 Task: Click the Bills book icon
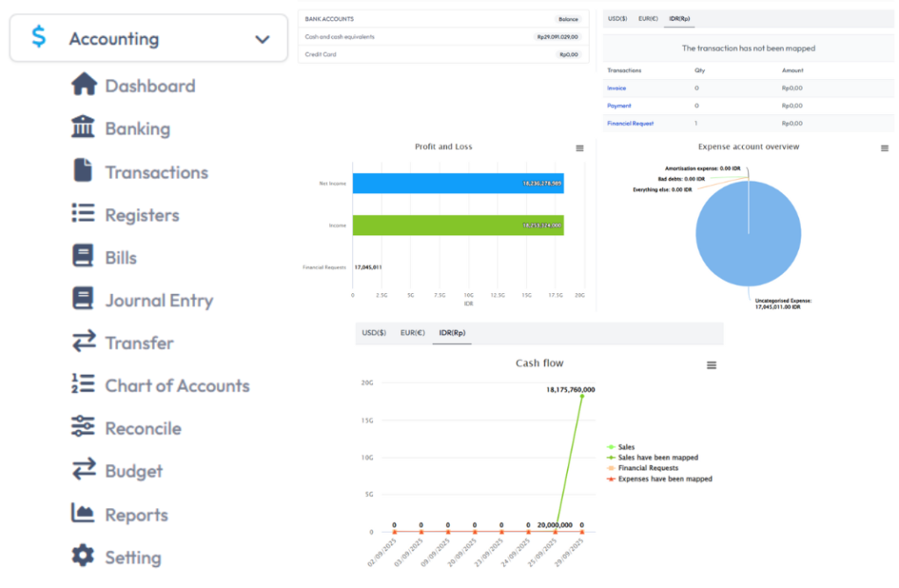coord(83,257)
